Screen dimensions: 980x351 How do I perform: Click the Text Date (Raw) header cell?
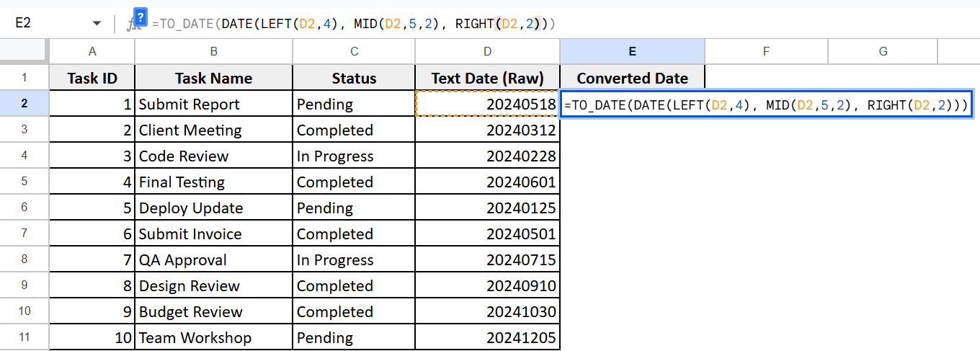488,78
